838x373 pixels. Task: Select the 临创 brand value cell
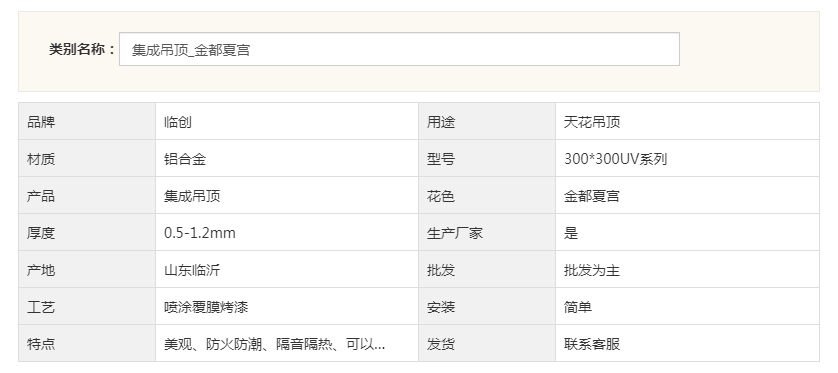[287, 122]
